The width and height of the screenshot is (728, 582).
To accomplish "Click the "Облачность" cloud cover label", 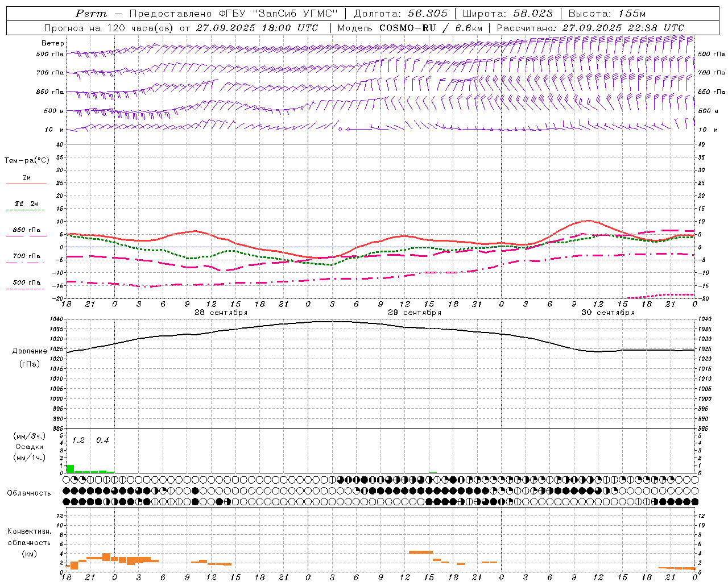I will [x=29, y=493].
